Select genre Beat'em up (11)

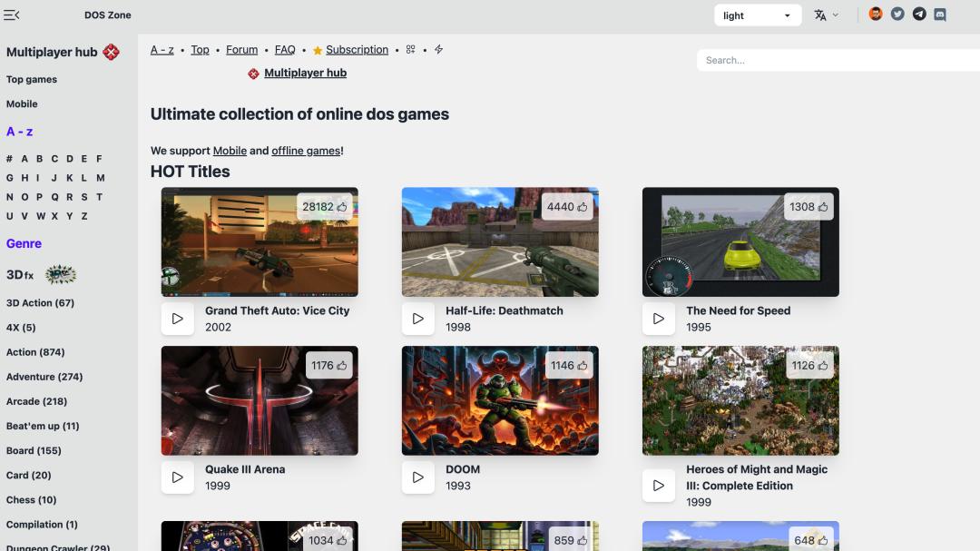click(x=43, y=426)
